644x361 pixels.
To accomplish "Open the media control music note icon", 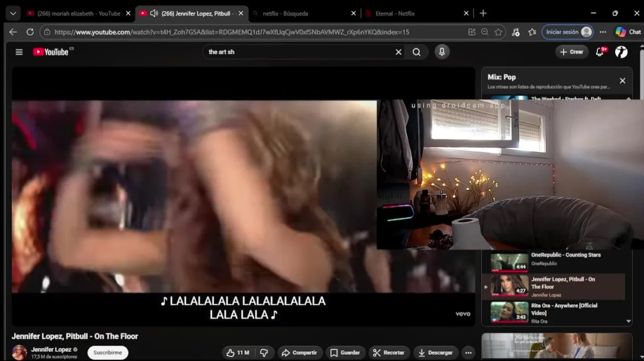I will (516, 32).
